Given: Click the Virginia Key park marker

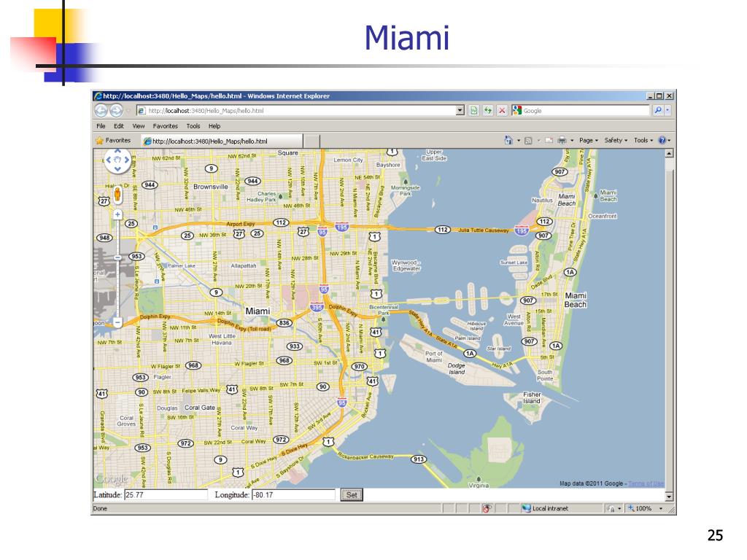Looking at the screenshot, I should (x=479, y=479).
